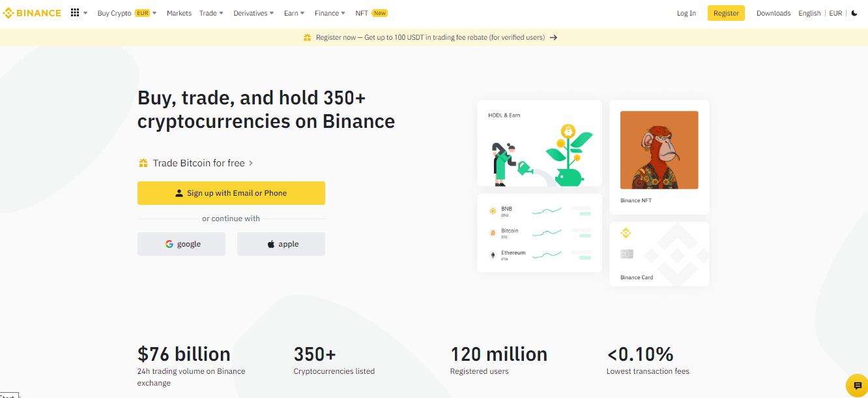Click the Register button
Screen dimensions: 868x398
coord(726,12)
